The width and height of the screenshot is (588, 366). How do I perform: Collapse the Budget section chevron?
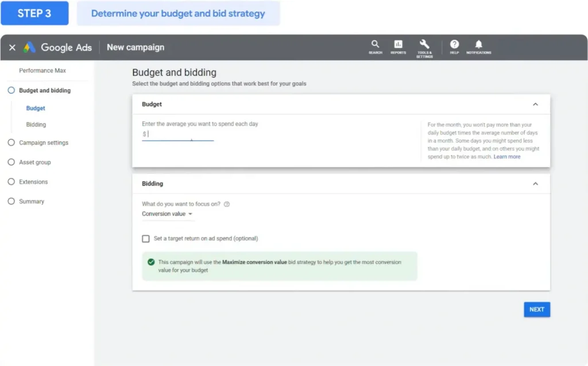535,104
